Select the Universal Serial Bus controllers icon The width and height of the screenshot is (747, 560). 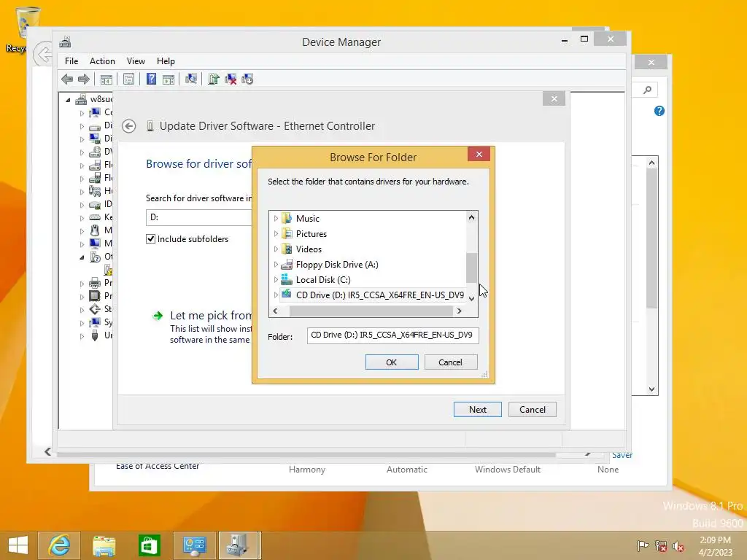coord(95,335)
